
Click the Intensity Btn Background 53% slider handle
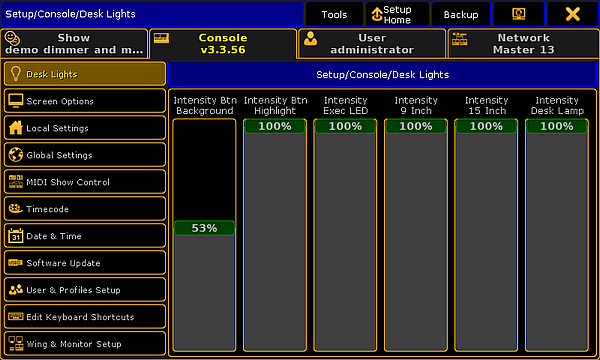pyautogui.click(x=204, y=228)
